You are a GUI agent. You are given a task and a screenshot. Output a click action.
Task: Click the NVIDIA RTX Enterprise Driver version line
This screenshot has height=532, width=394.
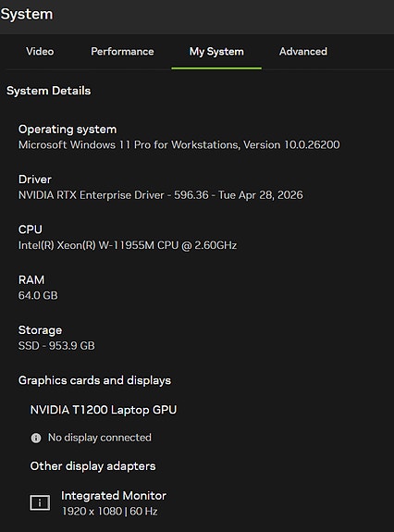(161, 195)
